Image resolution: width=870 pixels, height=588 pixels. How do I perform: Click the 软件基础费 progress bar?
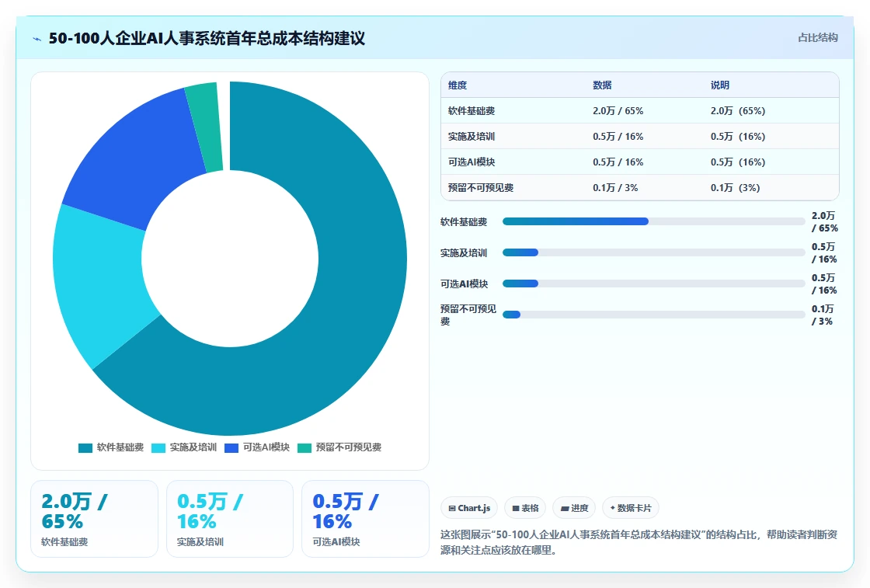click(653, 221)
